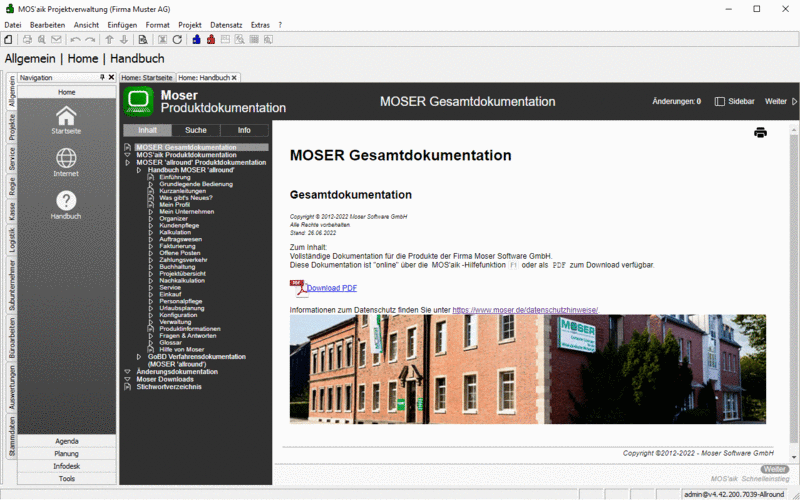Select the Projekte vertical side tab
Screen dimensions: 800x500
pyautogui.click(x=12, y=127)
